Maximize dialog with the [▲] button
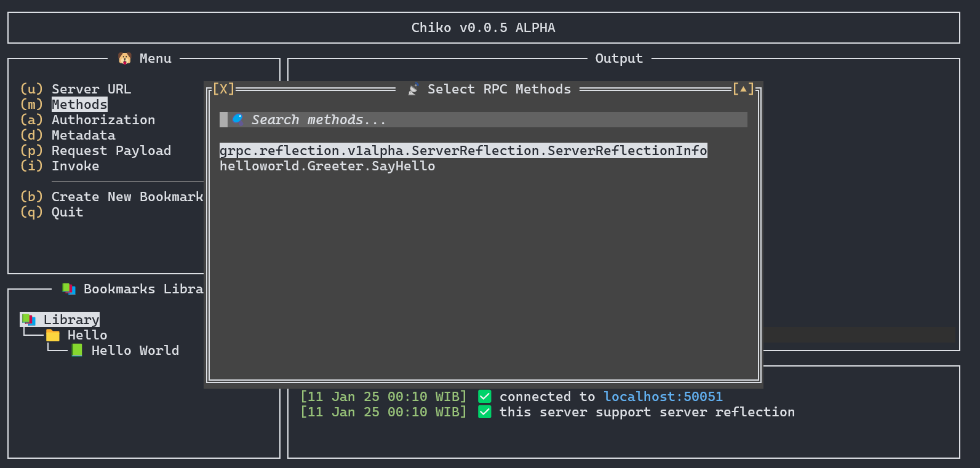The height and width of the screenshot is (468, 980). [743, 89]
